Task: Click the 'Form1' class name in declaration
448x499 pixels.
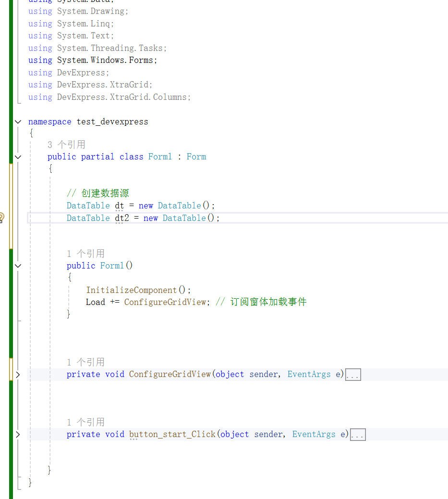Action: coord(160,157)
